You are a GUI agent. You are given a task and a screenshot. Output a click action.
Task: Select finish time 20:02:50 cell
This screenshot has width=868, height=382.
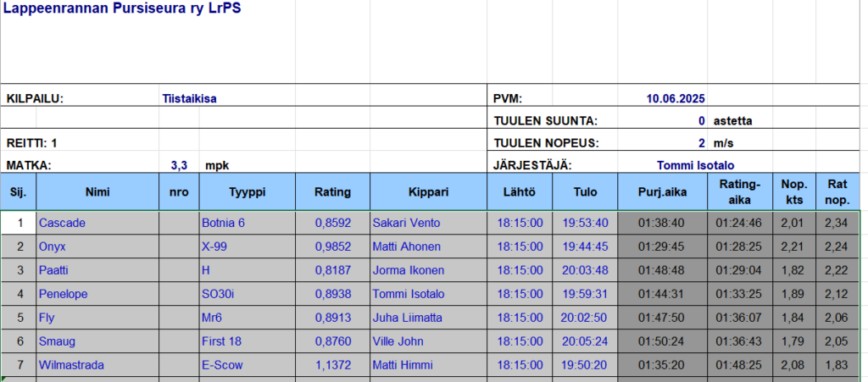(x=584, y=318)
